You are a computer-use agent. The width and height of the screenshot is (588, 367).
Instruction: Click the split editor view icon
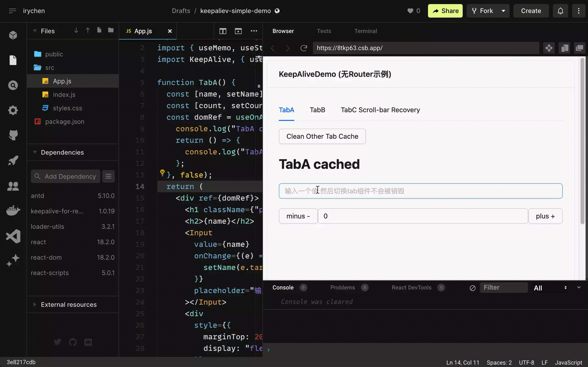(x=223, y=31)
